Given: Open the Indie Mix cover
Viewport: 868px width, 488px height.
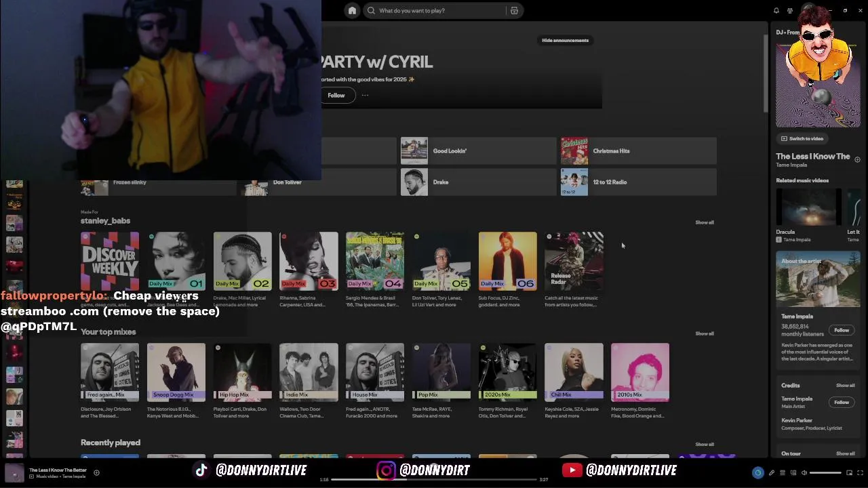Looking at the screenshot, I should coord(309,372).
